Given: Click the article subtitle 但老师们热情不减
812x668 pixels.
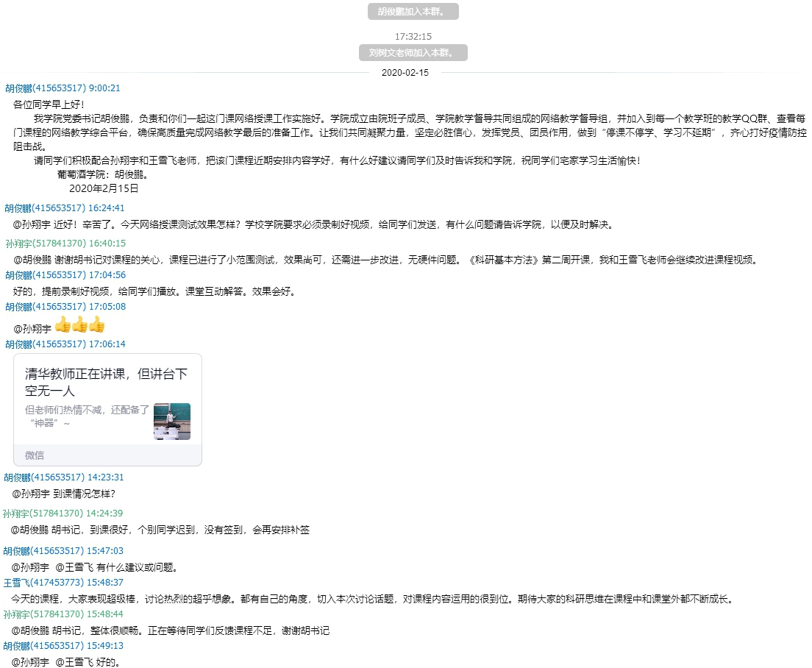Looking at the screenshot, I should coord(86,408).
